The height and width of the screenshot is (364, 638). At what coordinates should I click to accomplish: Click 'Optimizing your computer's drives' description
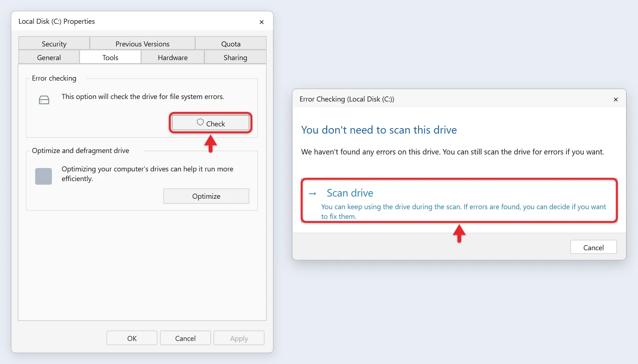(147, 174)
